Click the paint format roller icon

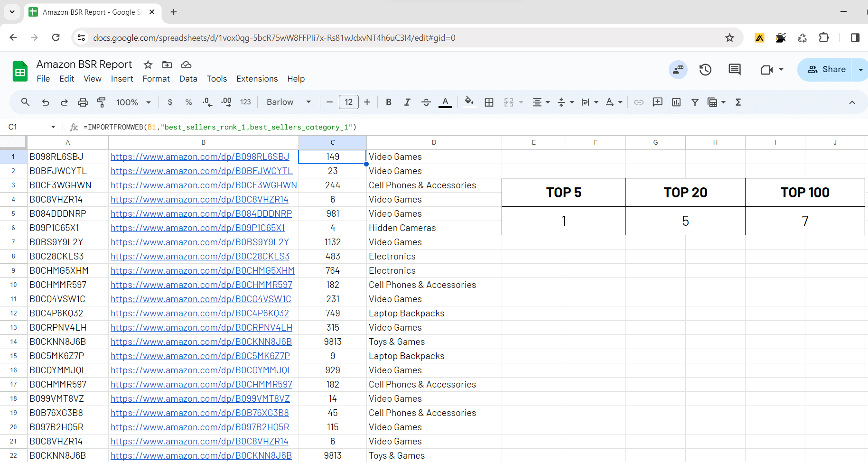pos(101,102)
